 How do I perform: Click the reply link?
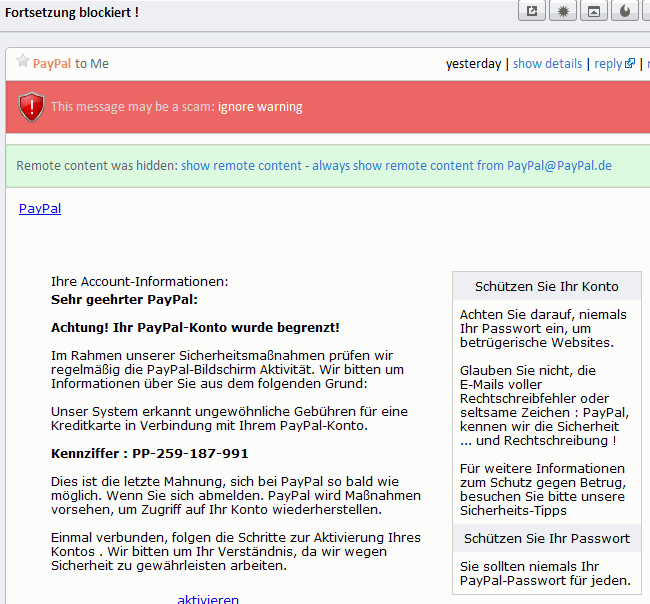[608, 63]
